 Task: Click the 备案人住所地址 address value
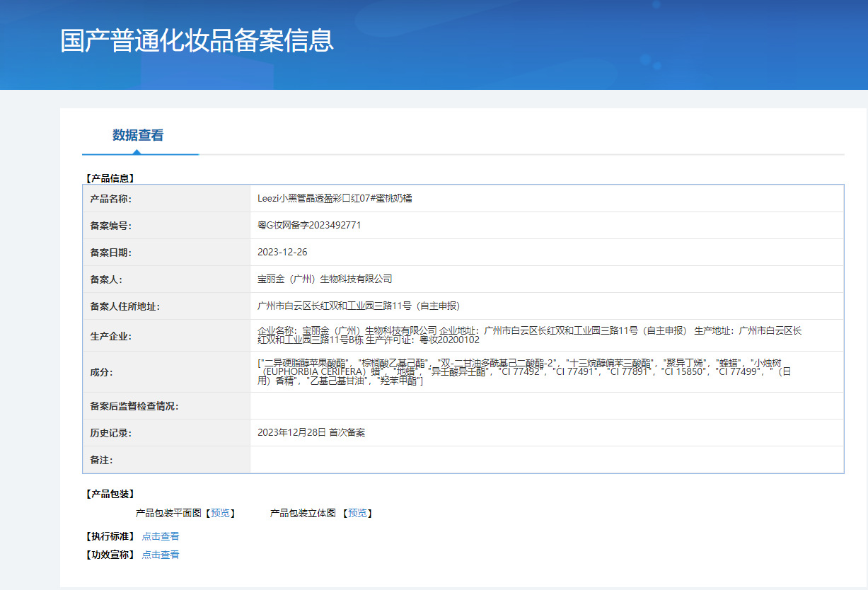(x=359, y=306)
